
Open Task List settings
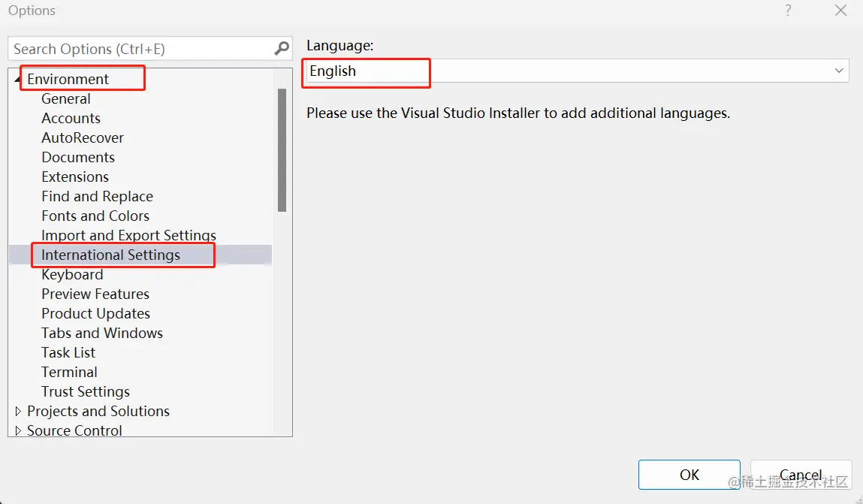68,353
